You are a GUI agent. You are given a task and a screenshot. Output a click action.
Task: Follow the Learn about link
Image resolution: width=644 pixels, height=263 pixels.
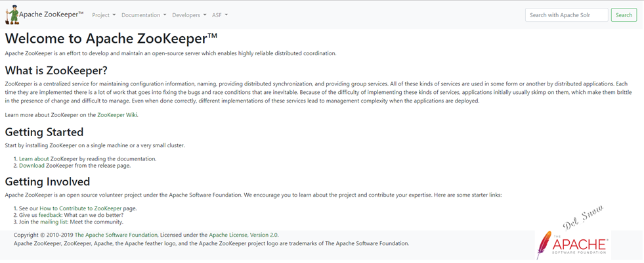coord(34,158)
